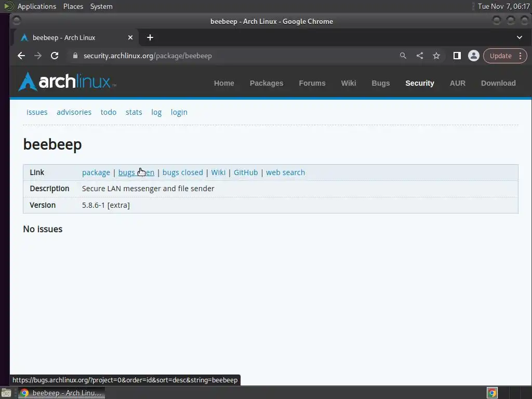Image resolution: width=532 pixels, height=399 pixels.
Task: Select the beebeep - Arch Linux tab
Action: click(x=76, y=37)
